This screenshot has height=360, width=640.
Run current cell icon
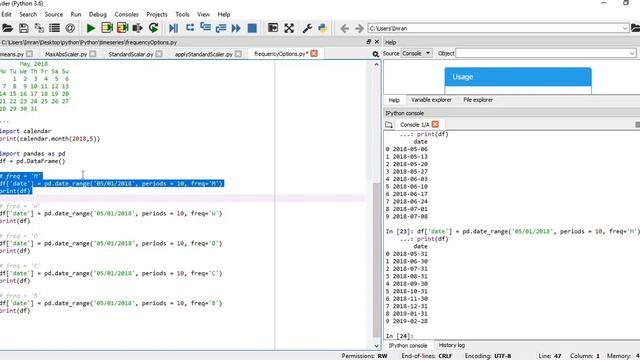pyautogui.click(x=107, y=28)
